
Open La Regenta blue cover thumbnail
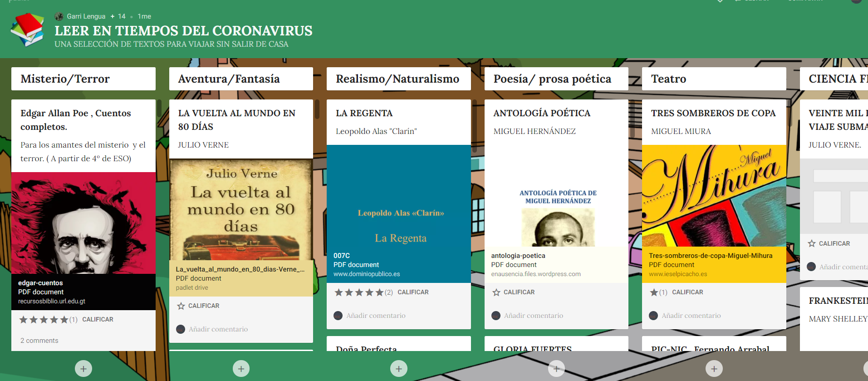399,196
